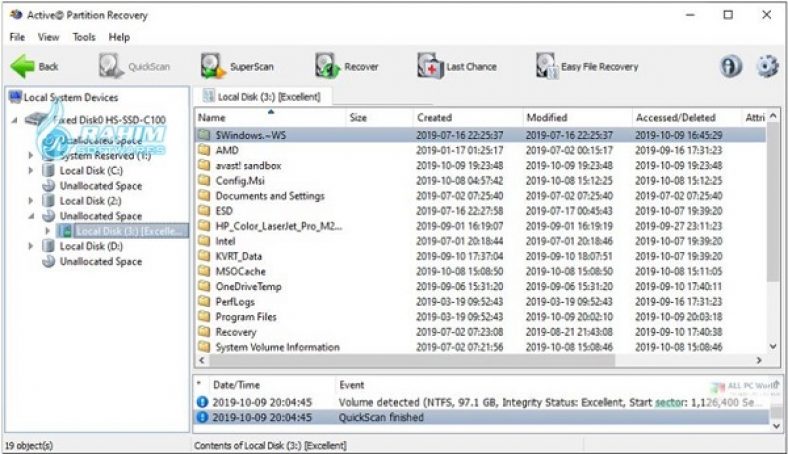Sort the file list by the Name column
The image size is (788, 454).
pos(270,118)
